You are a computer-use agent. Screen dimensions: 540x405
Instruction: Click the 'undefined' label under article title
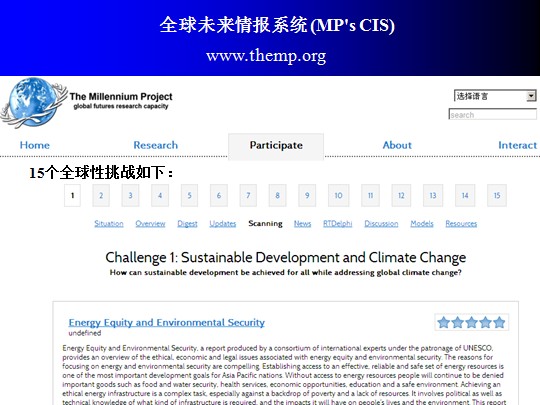(x=85, y=333)
